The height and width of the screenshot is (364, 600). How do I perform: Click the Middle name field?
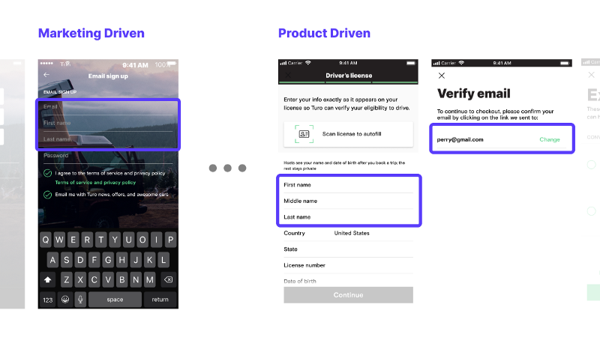(348, 201)
